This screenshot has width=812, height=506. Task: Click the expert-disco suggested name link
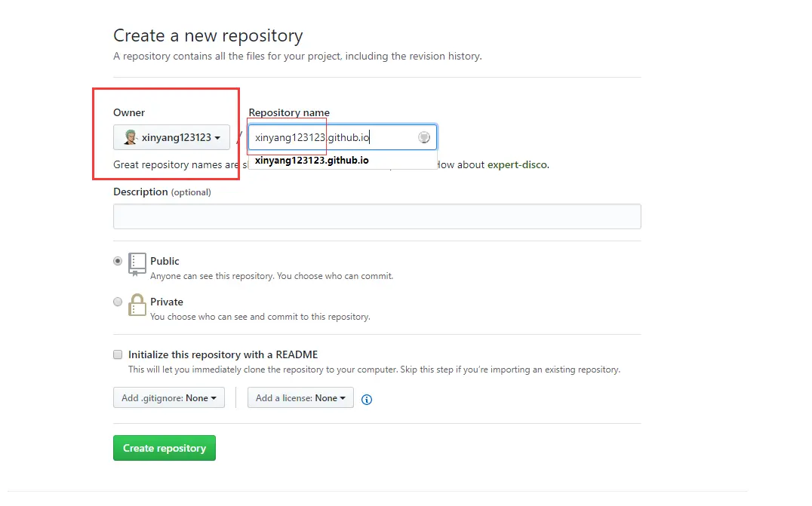517,164
